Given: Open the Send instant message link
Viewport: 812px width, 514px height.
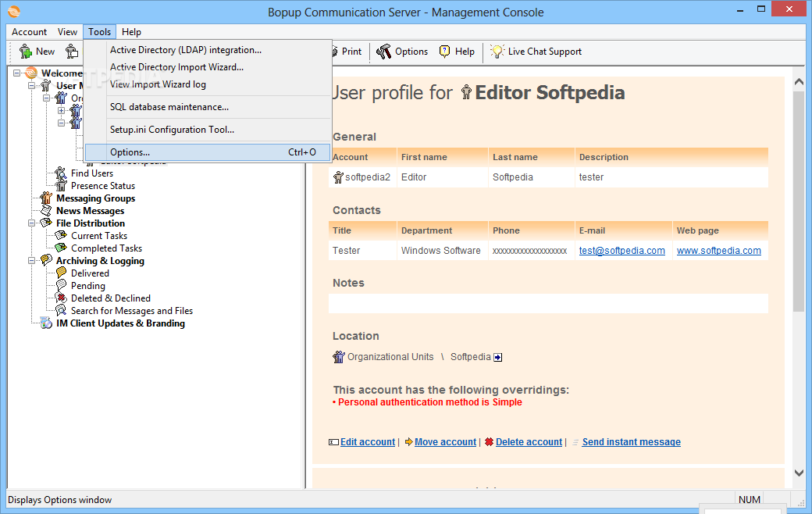Looking at the screenshot, I should [632, 442].
